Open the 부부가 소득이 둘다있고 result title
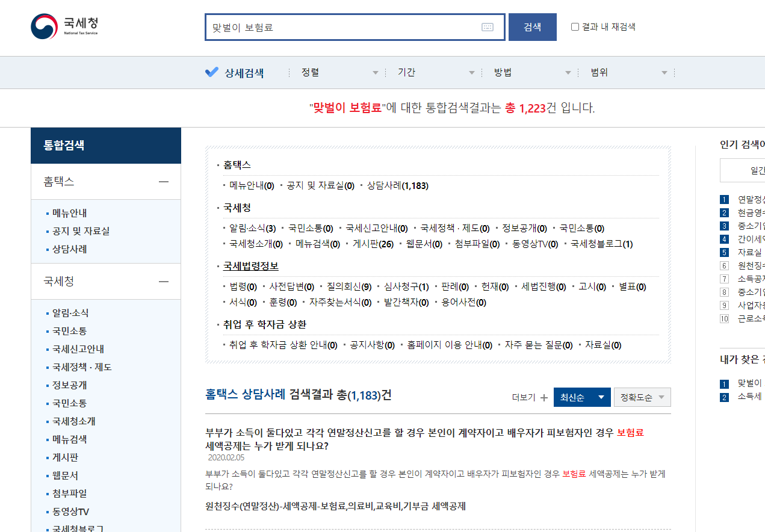The height and width of the screenshot is (532, 765). (x=424, y=439)
